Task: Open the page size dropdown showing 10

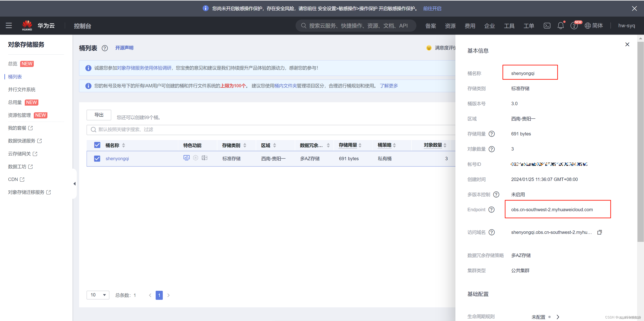Action: pos(98,295)
